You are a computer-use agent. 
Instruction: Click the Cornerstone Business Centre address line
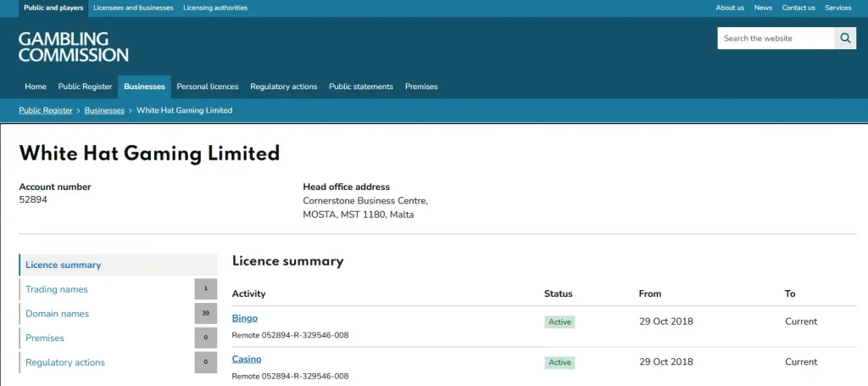365,200
